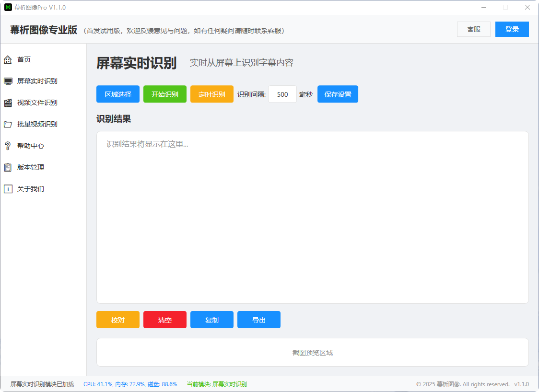Click the 首页 home icon in sidebar

(x=8, y=59)
